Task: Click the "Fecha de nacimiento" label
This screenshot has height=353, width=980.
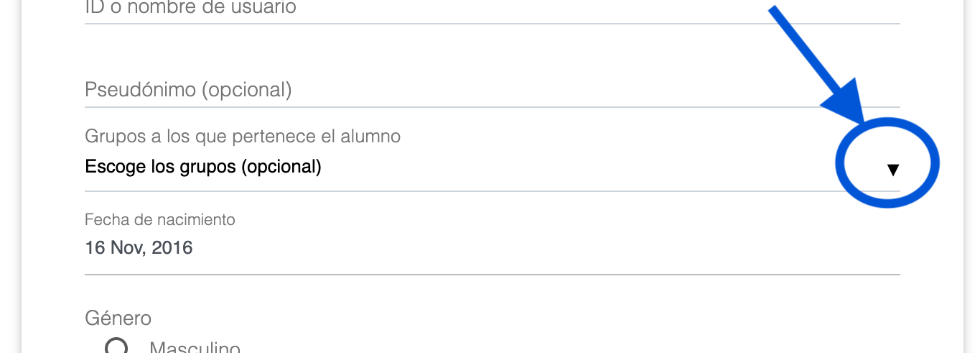Action: pyautogui.click(x=159, y=219)
